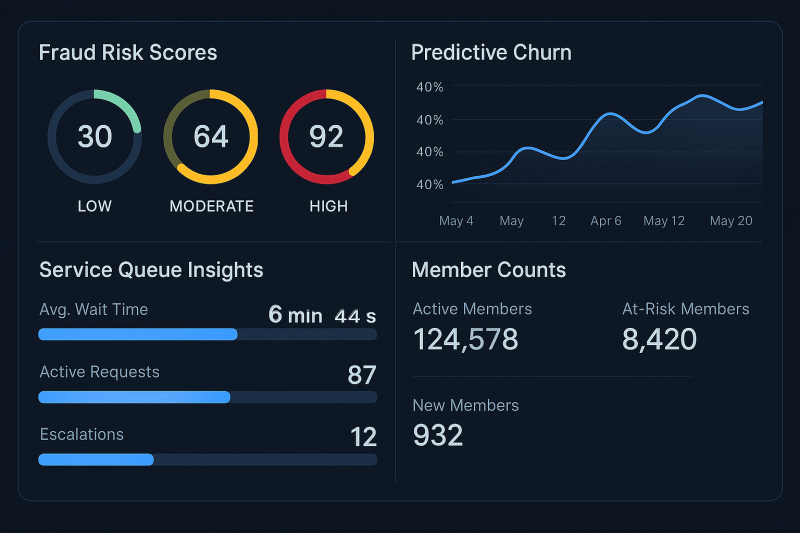This screenshot has width=800, height=533.
Task: Click the churn line chart peak
Action: (702, 96)
